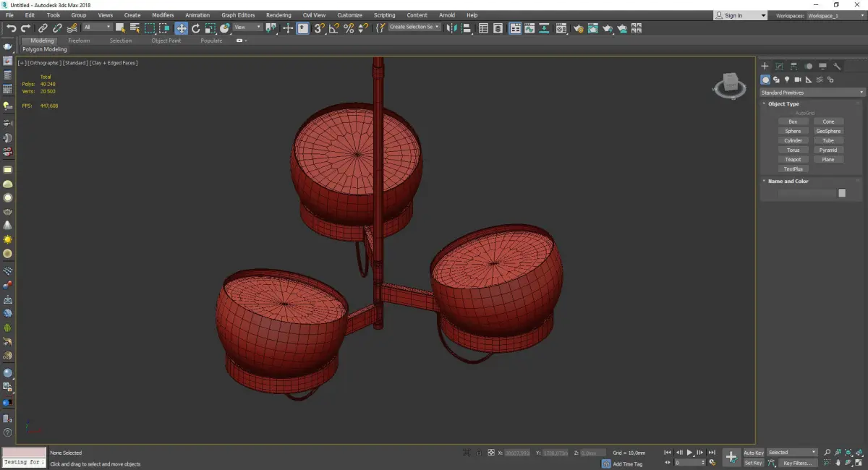Open the Utilities panel wrench icon
The width and height of the screenshot is (868, 470).
click(x=837, y=66)
